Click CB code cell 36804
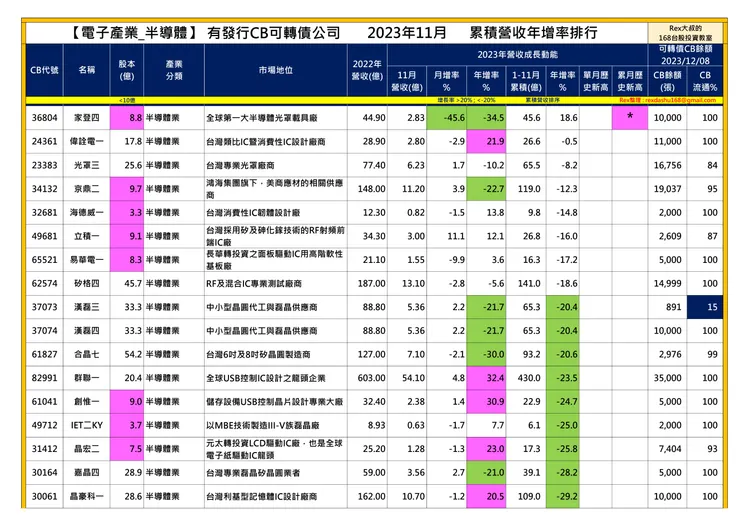The width and height of the screenshot is (740, 523). click(x=44, y=118)
